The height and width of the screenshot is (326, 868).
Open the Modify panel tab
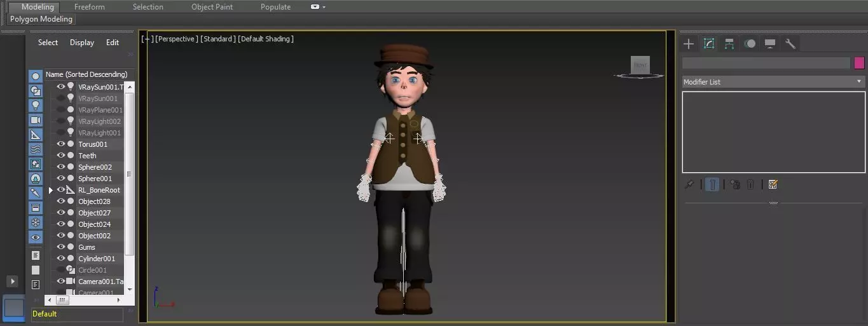(709, 44)
